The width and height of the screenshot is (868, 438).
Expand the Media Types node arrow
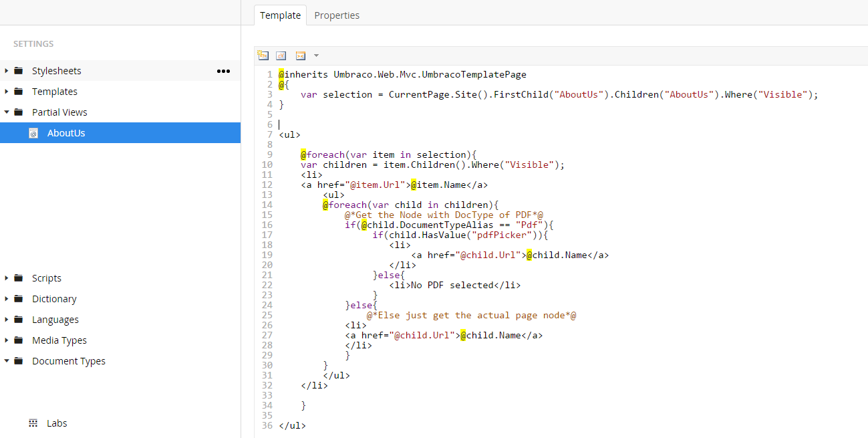(x=7, y=340)
